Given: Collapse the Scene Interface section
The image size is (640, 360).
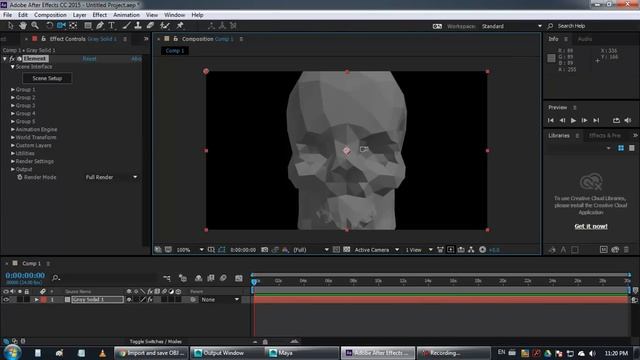Looking at the screenshot, I should click(13, 67).
